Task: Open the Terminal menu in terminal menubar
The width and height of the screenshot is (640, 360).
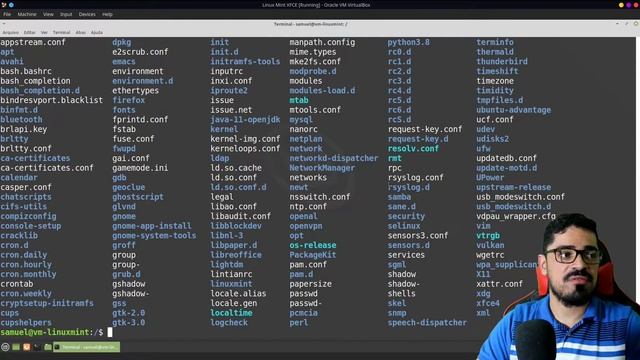Action: tap(62, 32)
